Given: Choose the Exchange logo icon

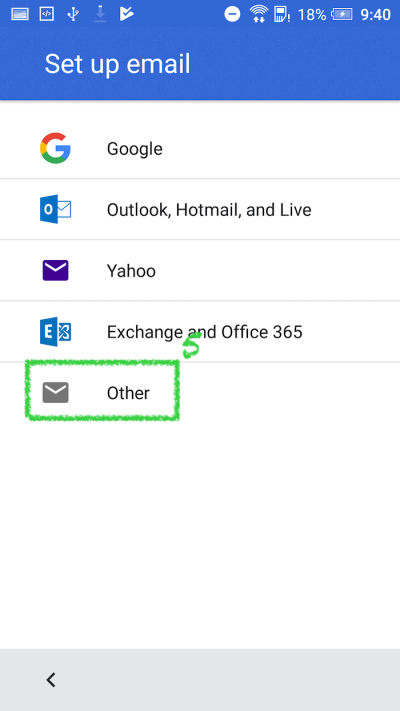Looking at the screenshot, I should pyautogui.click(x=55, y=331).
